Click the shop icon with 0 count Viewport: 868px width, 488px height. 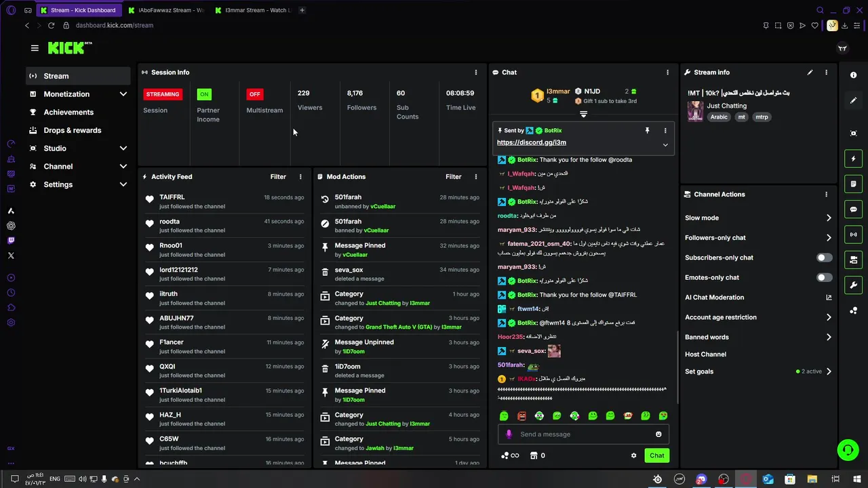[x=537, y=455]
